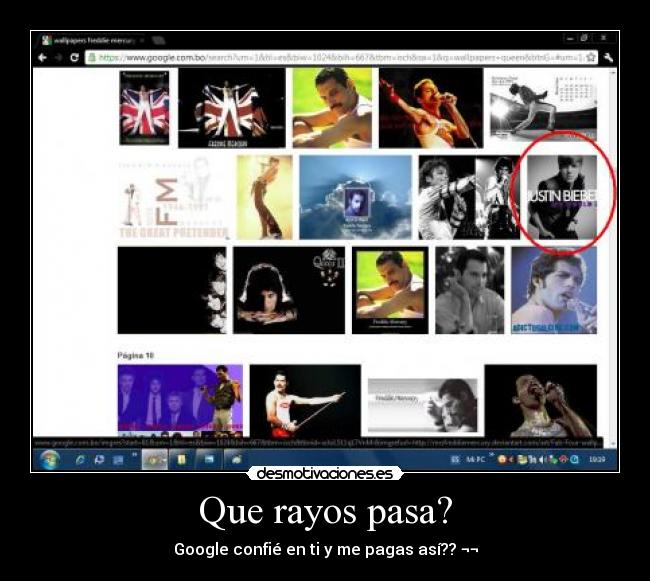
Task: Bookmark the page with the star icon
Action: (x=591, y=57)
